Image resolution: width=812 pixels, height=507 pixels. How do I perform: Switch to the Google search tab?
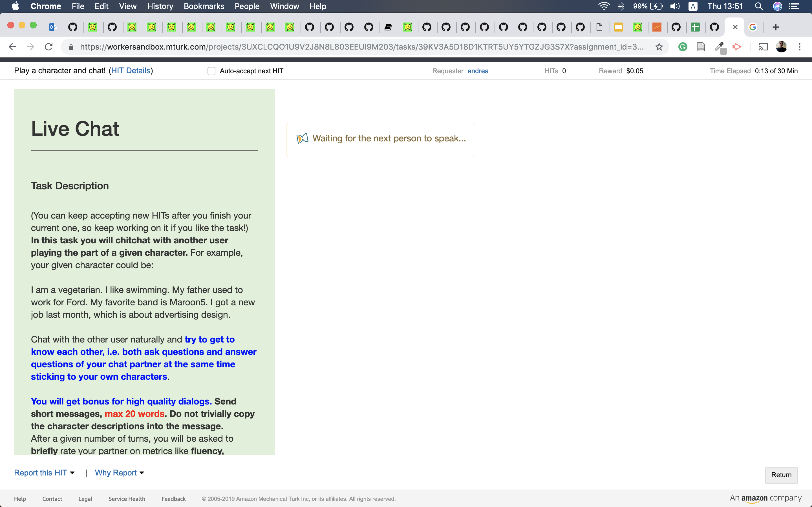coord(754,27)
